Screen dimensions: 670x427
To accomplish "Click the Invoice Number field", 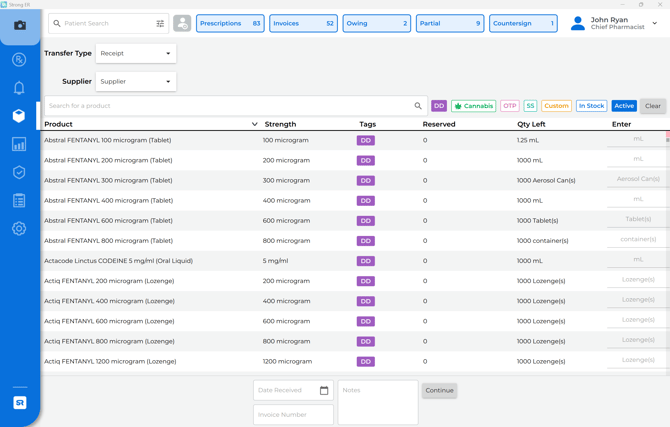I will pyautogui.click(x=293, y=414).
